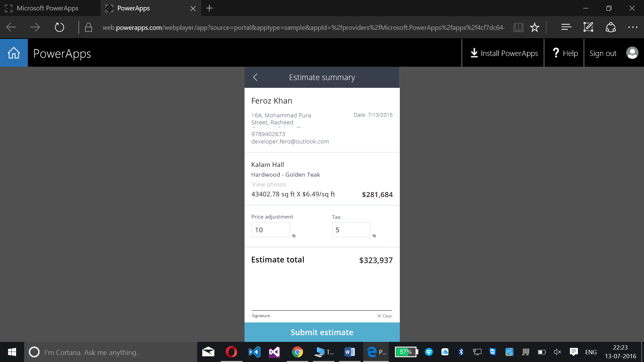Click phone number 9789402673
This screenshot has width=644, height=362.
(268, 134)
